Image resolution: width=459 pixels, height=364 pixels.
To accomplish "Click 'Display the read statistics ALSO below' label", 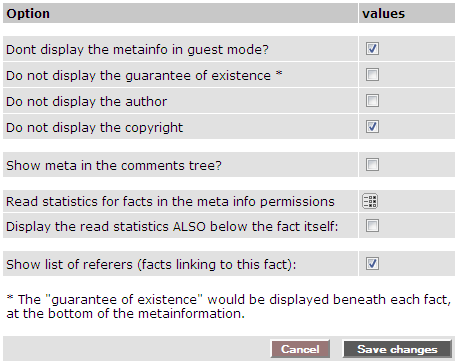I will (x=172, y=227).
